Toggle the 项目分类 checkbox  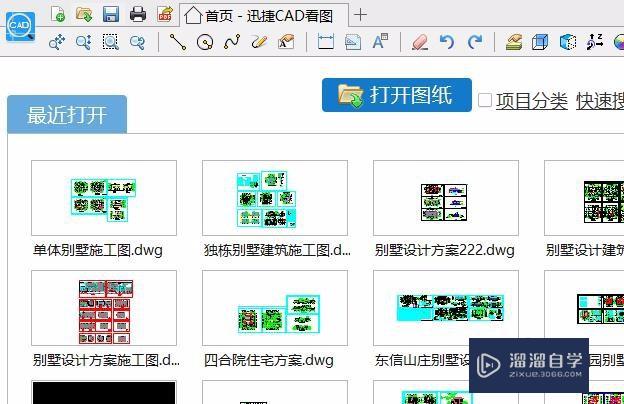(x=485, y=100)
